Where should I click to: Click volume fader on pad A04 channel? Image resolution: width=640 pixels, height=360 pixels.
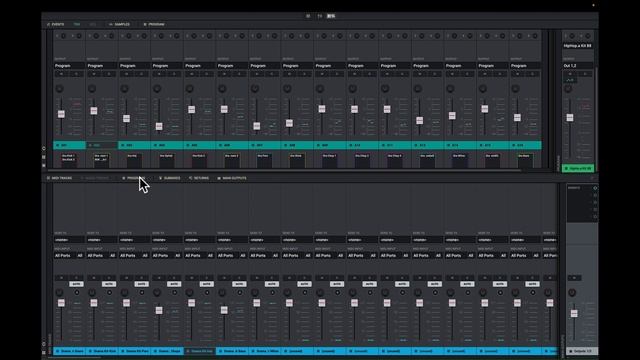coord(159,126)
